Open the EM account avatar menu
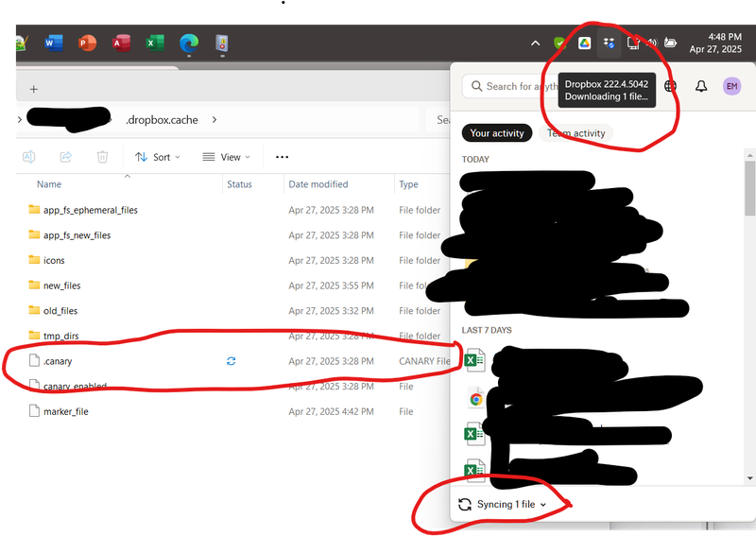The width and height of the screenshot is (756, 536). [731, 86]
